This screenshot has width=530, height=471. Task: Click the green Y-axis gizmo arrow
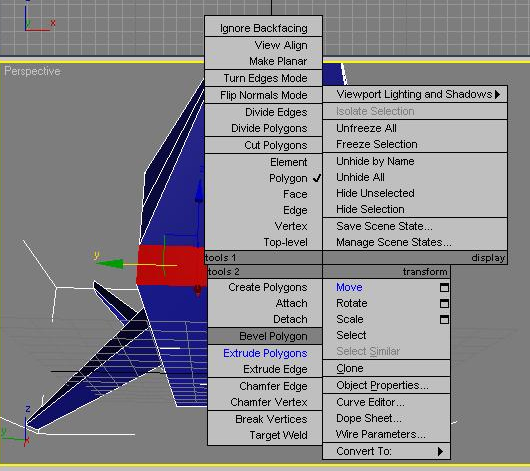coord(110,263)
